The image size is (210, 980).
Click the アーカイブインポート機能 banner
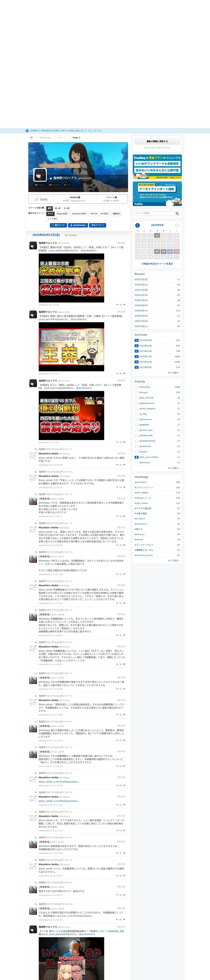(157, 194)
